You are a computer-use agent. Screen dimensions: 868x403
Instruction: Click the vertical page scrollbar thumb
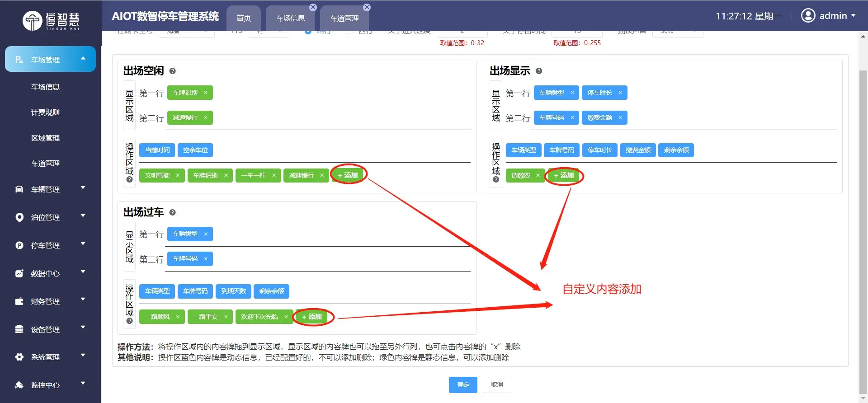coord(863,232)
